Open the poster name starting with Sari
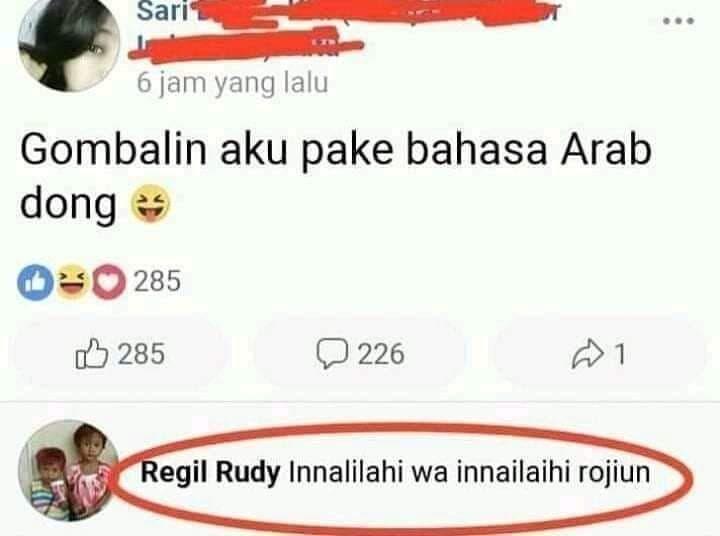Screen dimensions: 720x536 [163, 11]
